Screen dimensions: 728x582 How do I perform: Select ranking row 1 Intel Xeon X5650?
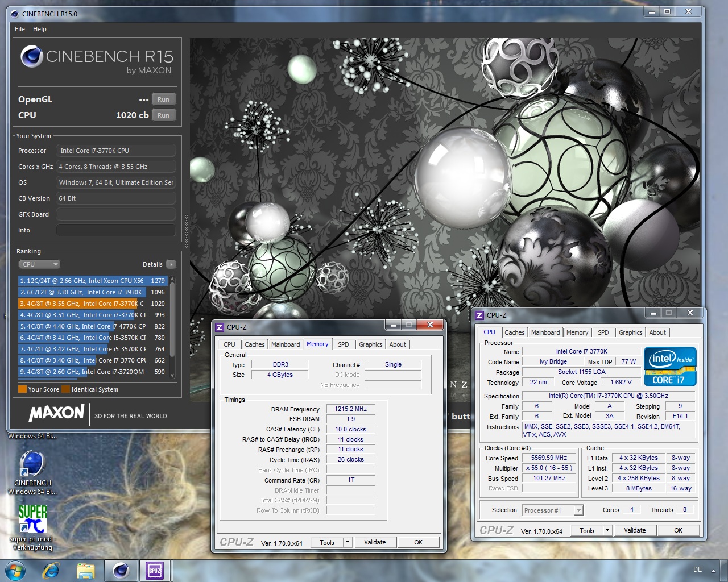coord(93,281)
